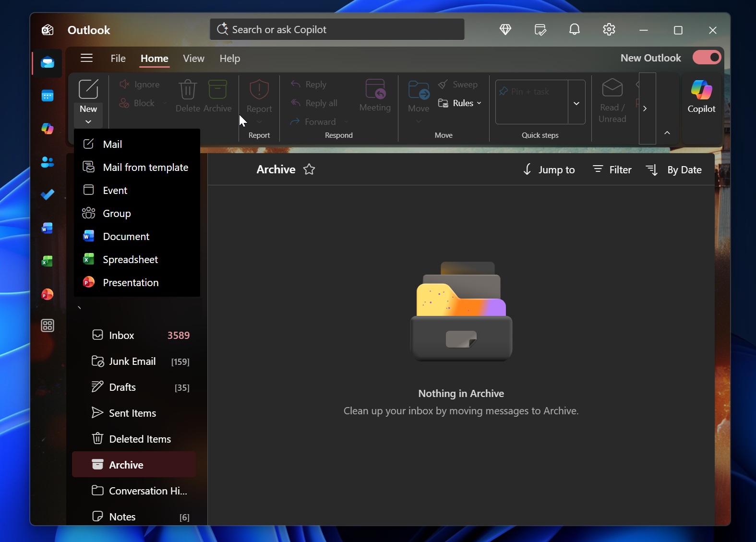
Task: Click the Reply all button
Action: (x=314, y=103)
